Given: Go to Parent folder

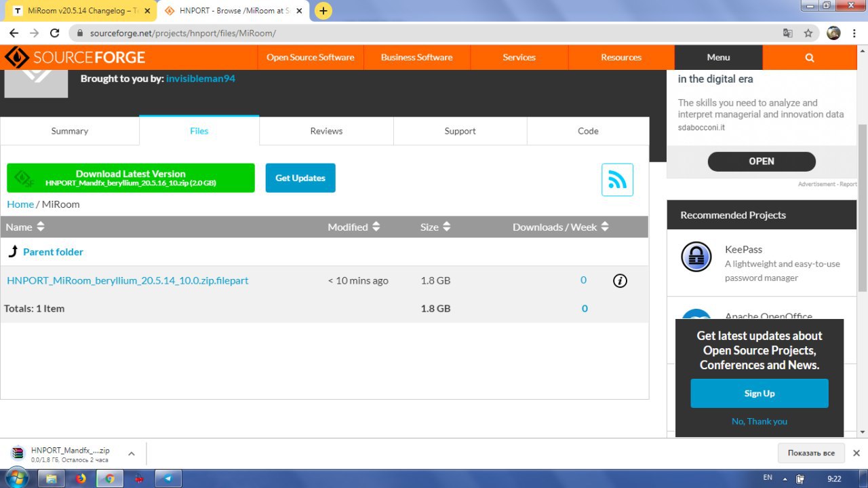Looking at the screenshot, I should pyautogui.click(x=53, y=252).
